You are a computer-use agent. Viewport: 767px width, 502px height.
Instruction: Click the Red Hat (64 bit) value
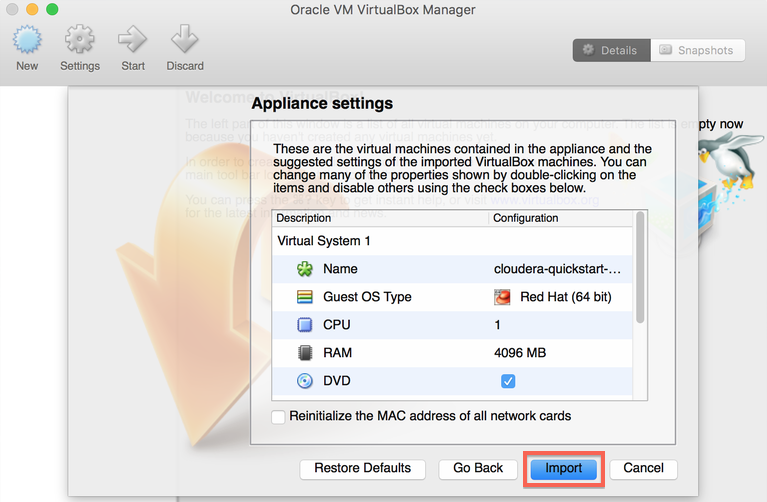click(566, 297)
